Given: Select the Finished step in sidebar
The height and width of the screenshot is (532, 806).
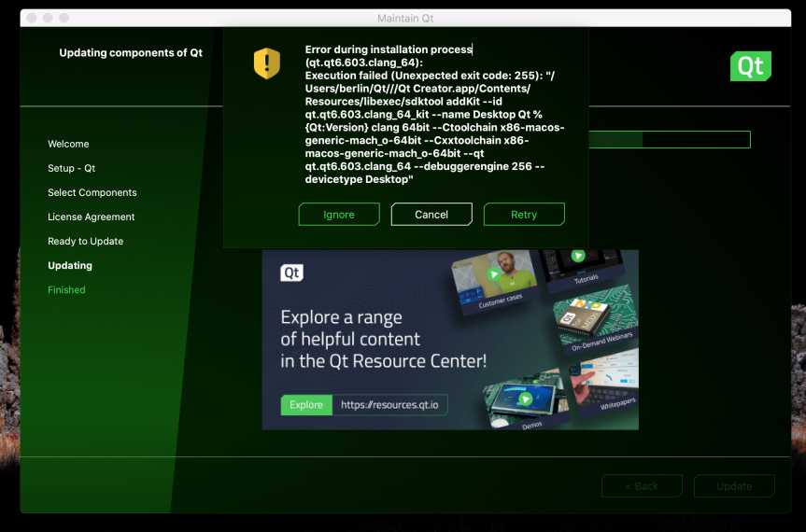Looking at the screenshot, I should (66, 289).
